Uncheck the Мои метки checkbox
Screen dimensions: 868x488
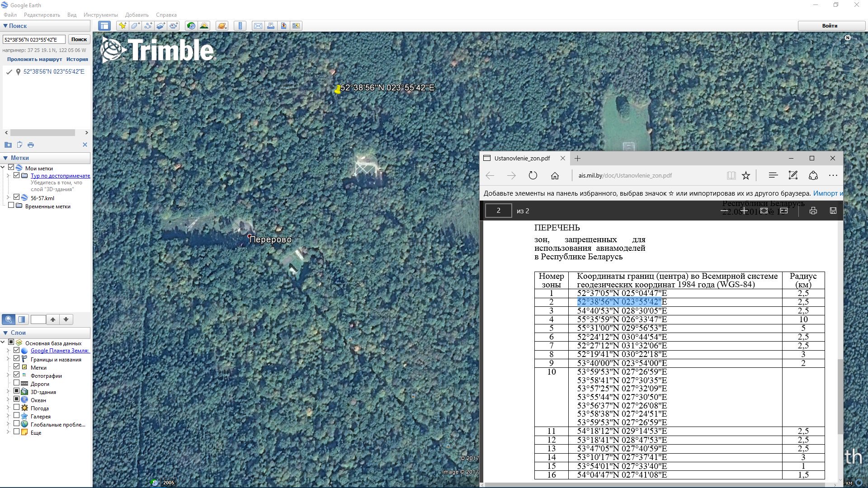tap(11, 168)
